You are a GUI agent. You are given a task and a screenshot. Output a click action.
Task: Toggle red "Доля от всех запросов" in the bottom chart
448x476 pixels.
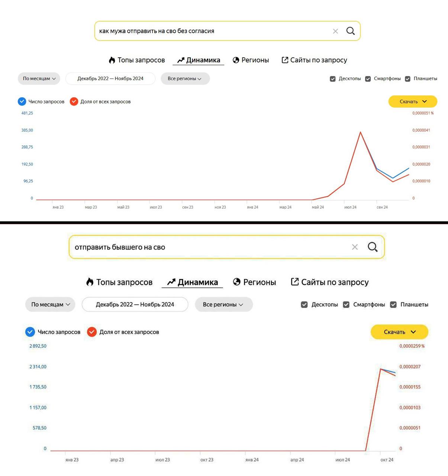coord(92,332)
